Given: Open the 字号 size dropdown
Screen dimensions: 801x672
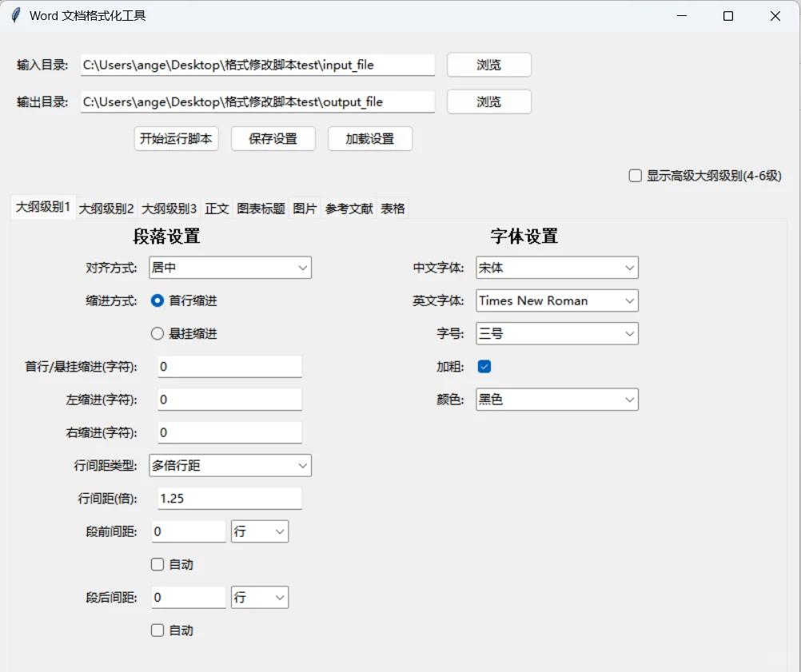Looking at the screenshot, I should [x=556, y=333].
